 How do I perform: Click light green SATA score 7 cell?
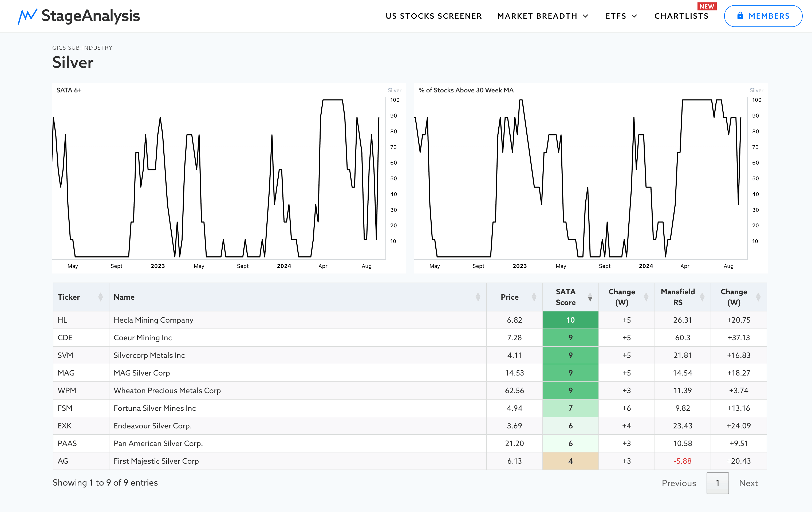(x=570, y=408)
